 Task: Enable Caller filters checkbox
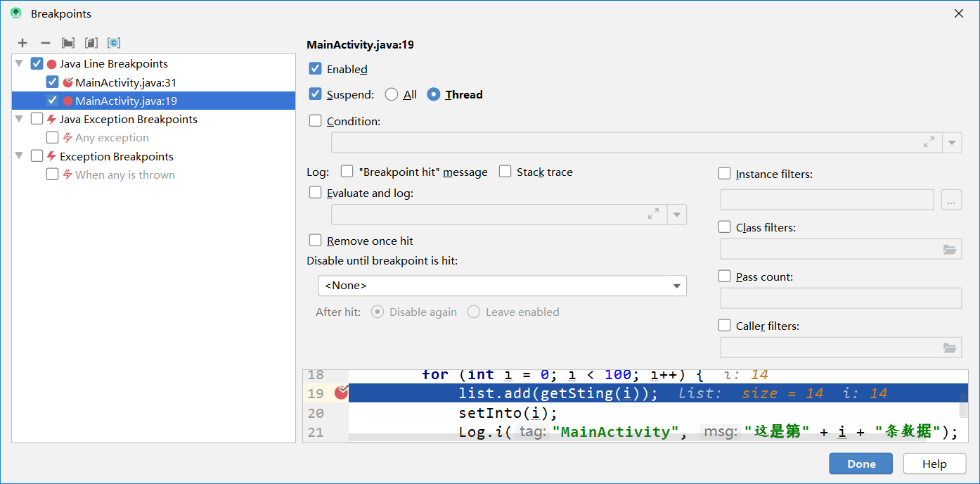tap(725, 325)
